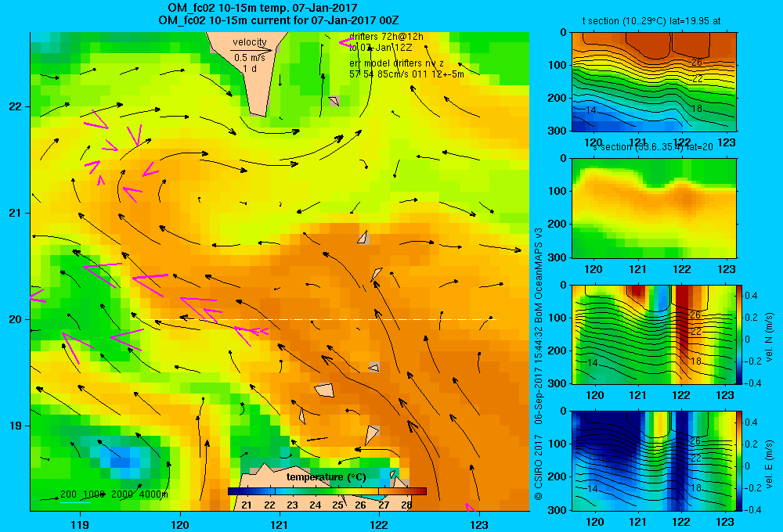
Task: Click the title line 'OM_fc02 10-15m temp. 07-Jan-2017'
Action: pos(262,8)
